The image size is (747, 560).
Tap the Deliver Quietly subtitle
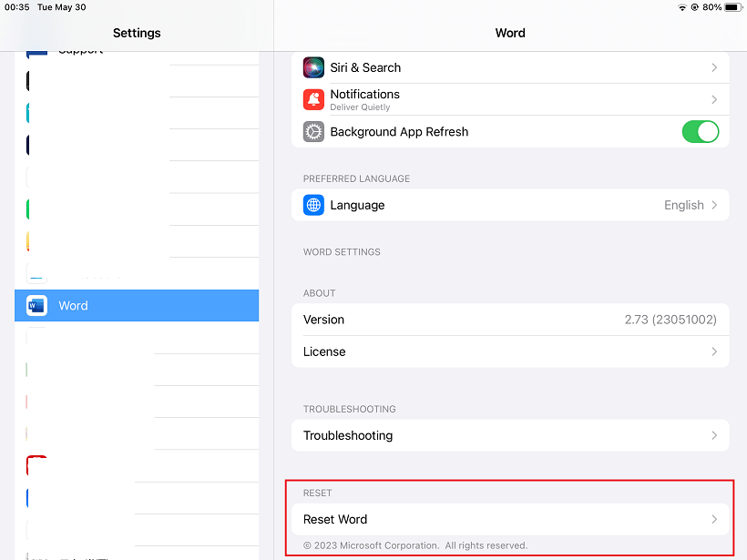pyautogui.click(x=360, y=107)
